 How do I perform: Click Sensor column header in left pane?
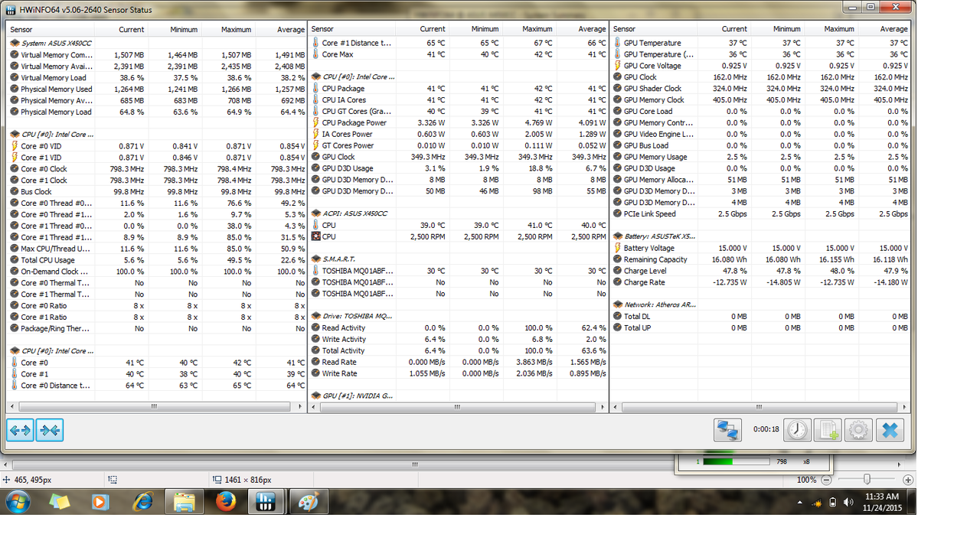tap(51, 29)
